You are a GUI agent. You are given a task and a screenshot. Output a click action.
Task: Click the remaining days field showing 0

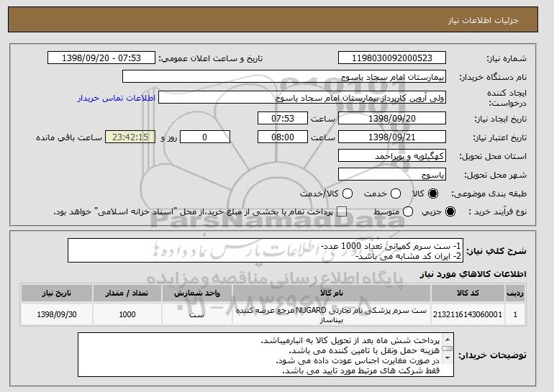(205, 137)
